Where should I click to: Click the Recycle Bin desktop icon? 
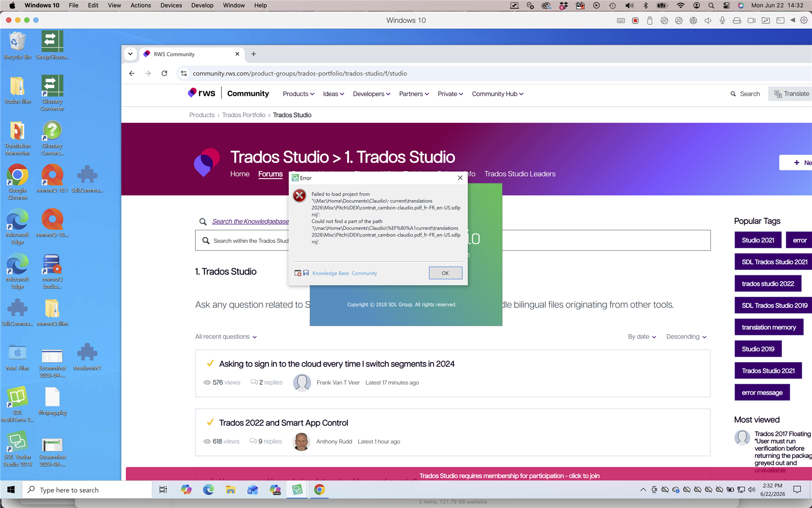click(17, 46)
